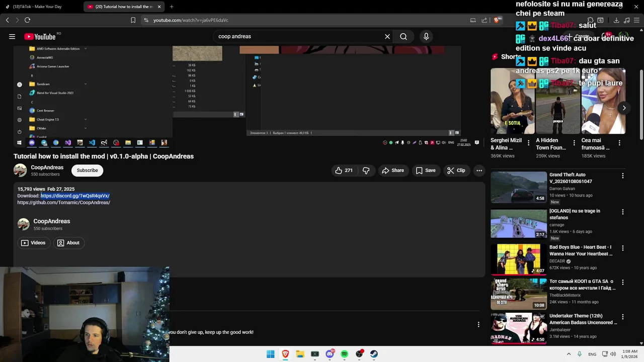Open options for the A Hidden Town Short
This screenshot has width=644, height=362.
(574, 143)
